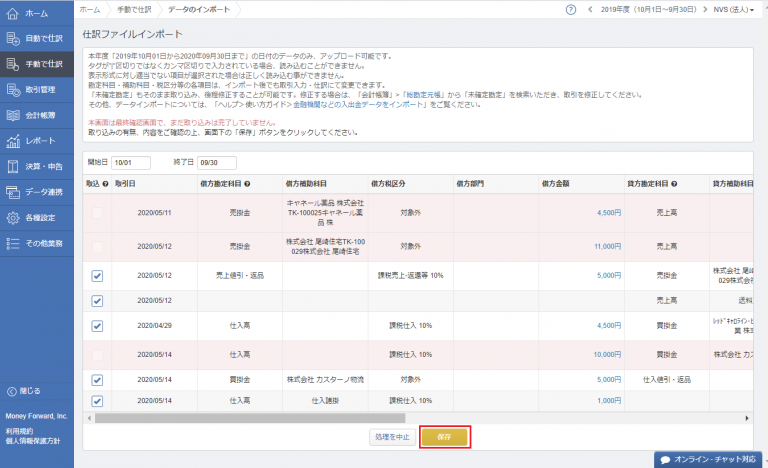
Task: Click the 開始日 date field
Action: point(131,163)
